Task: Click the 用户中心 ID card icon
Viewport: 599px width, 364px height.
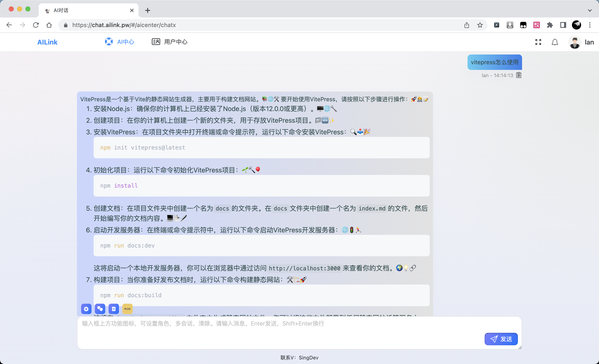Action: [x=156, y=42]
